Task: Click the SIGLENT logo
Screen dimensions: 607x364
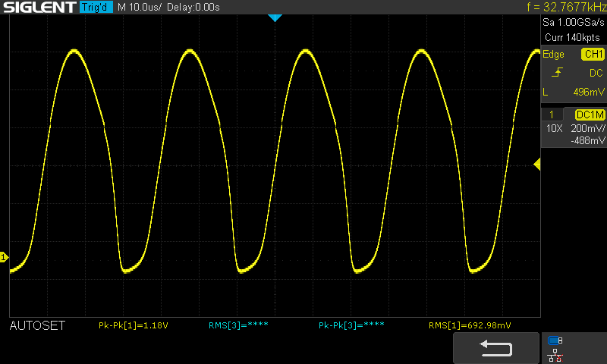Action: 39,7
